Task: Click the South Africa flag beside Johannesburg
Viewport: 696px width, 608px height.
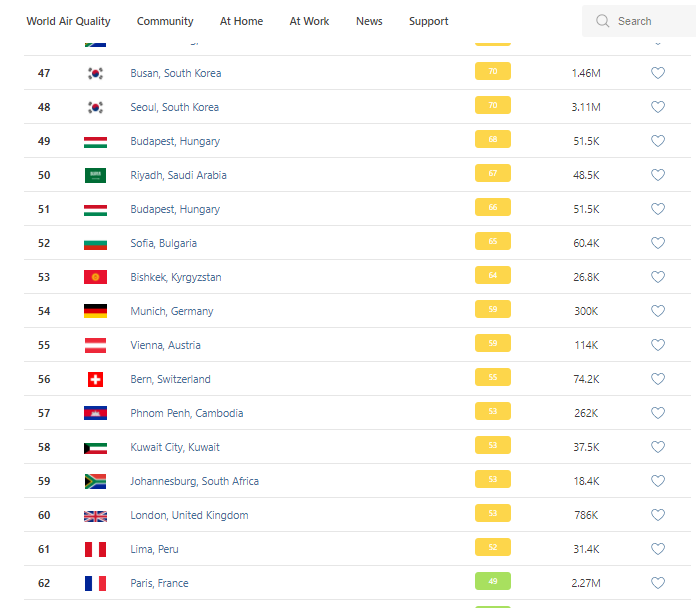Action: click(95, 481)
